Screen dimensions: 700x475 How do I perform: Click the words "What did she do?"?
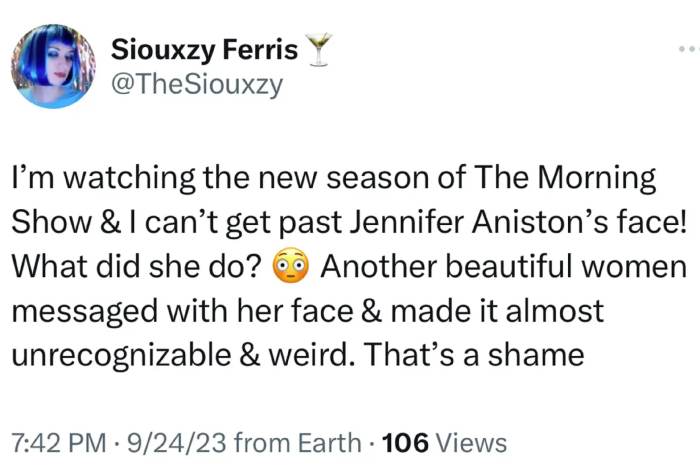tap(138, 270)
